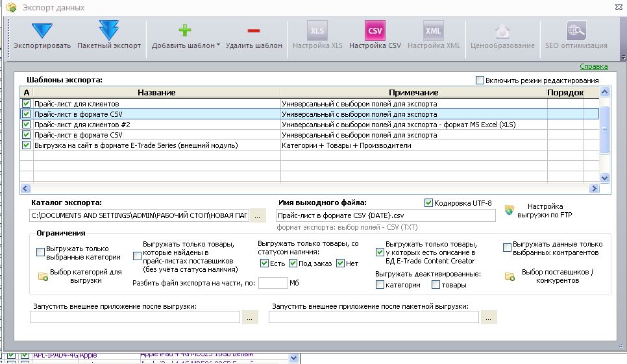The height and width of the screenshot is (364, 627).
Task: Click the green plus Добавить шаблон icon
Action: point(185,30)
